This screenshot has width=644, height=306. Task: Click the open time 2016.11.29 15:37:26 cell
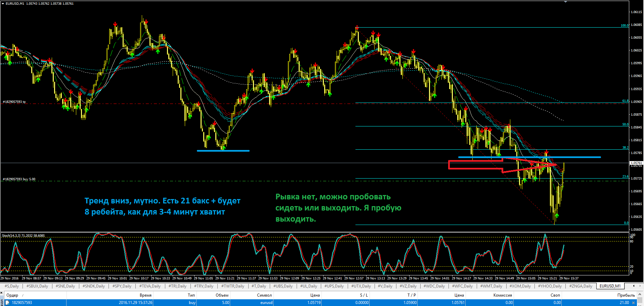(135, 303)
